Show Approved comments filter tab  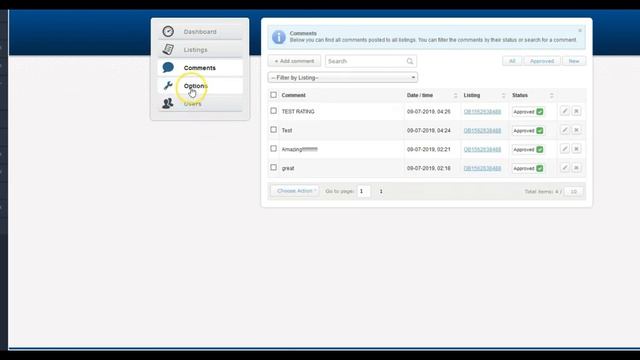[542, 61]
